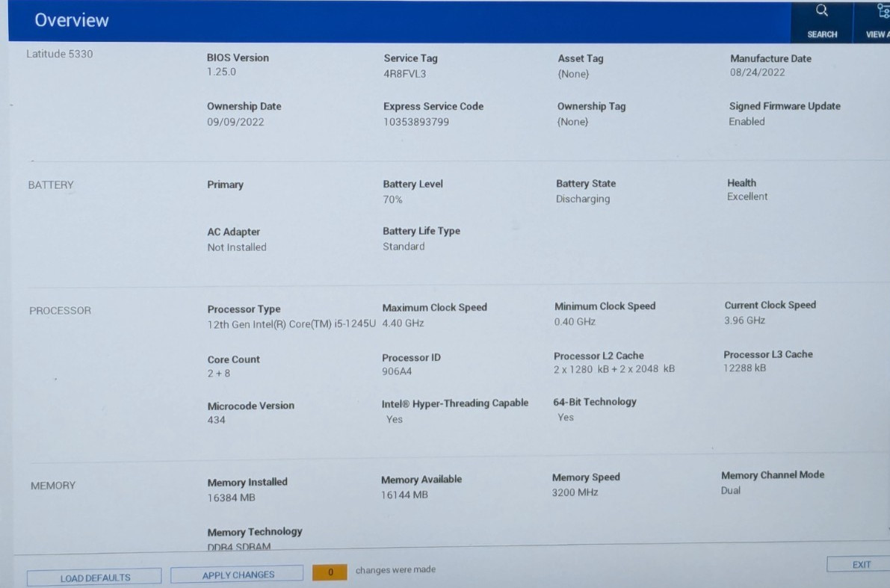Select the Service Tag value 4R8FVL3

click(404, 74)
